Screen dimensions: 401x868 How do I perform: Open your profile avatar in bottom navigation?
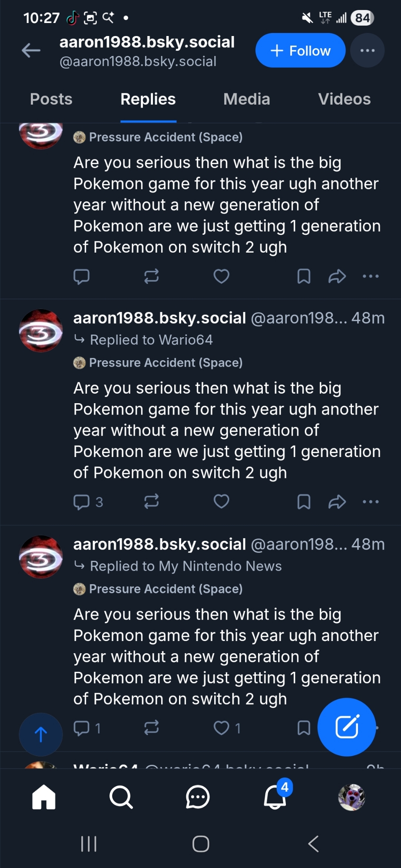[352, 797]
